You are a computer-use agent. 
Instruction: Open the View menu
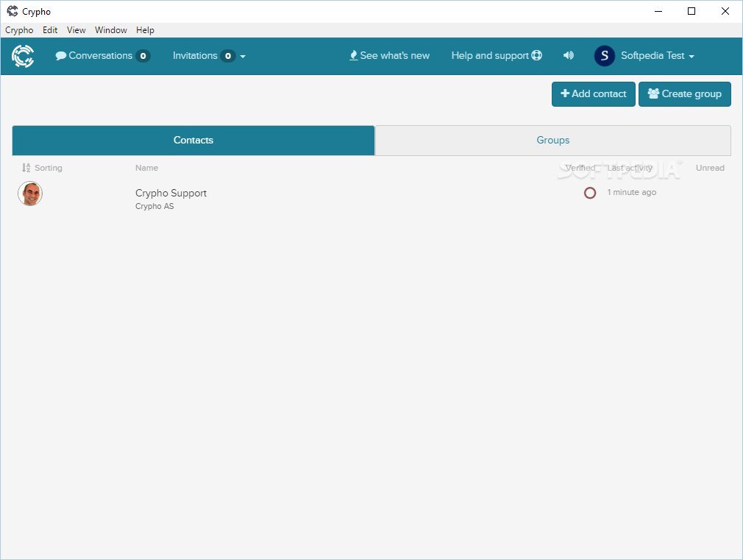point(76,30)
